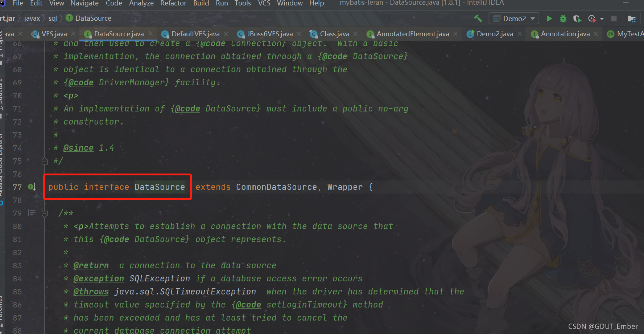The width and height of the screenshot is (644, 334).
Task: Switch to the DataSource.java tab
Action: 119,34
